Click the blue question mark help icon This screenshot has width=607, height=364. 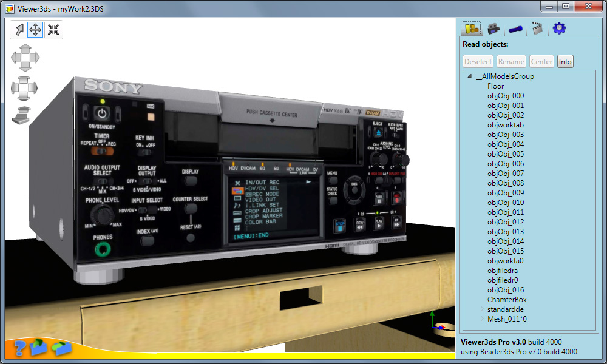pos(19,347)
